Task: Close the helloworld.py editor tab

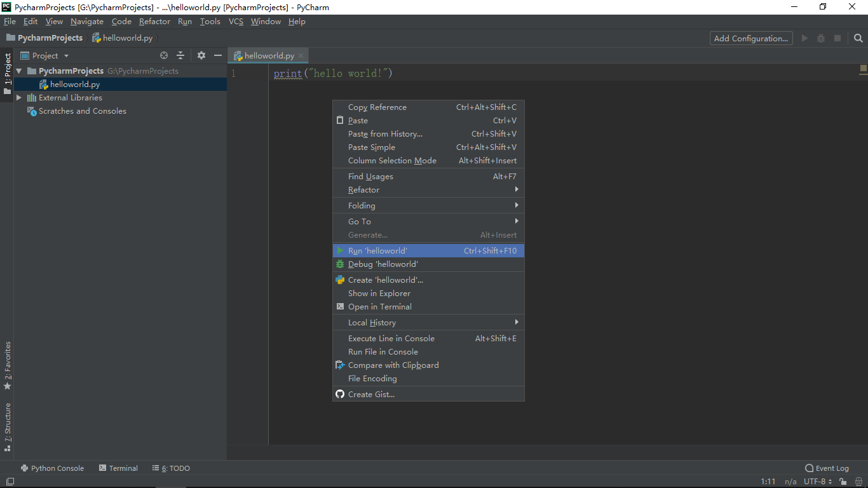Action: pyautogui.click(x=301, y=56)
